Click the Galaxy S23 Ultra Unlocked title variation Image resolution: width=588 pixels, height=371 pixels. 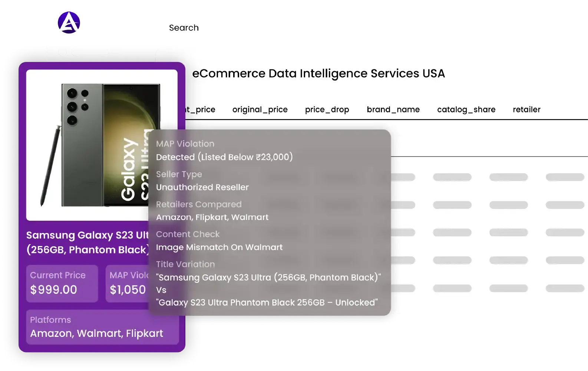pos(268,302)
